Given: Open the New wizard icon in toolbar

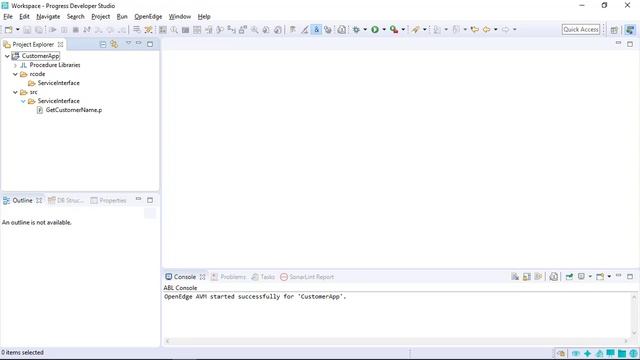Looking at the screenshot, I should tap(8, 30).
